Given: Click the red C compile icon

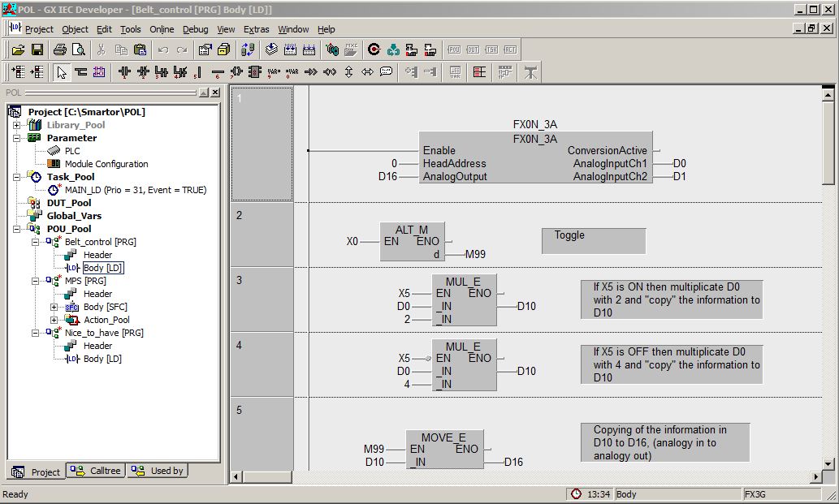Looking at the screenshot, I should click(374, 50).
